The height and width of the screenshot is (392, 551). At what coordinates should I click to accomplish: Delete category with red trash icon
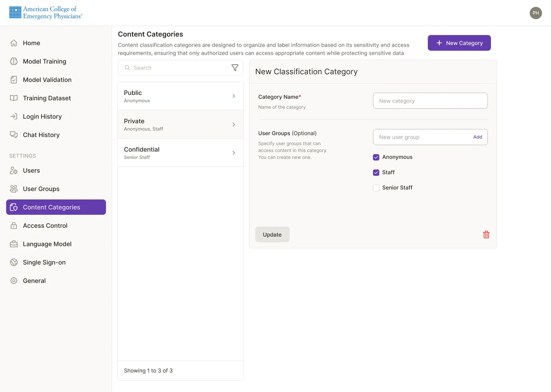[x=486, y=235]
